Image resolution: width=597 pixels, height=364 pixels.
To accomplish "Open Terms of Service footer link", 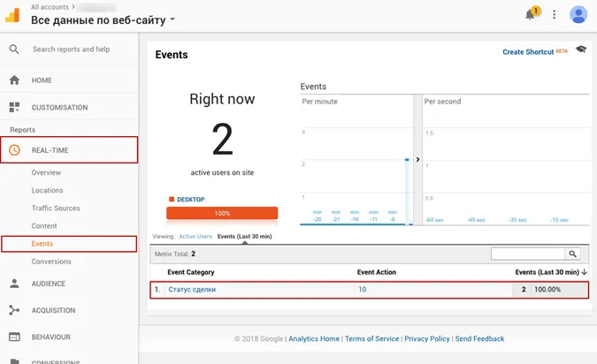I will coord(372,338).
